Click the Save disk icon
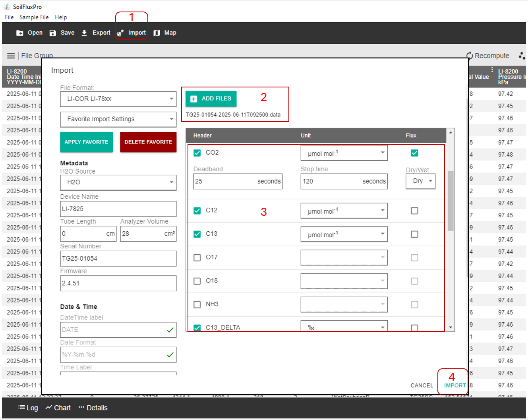 click(52, 33)
